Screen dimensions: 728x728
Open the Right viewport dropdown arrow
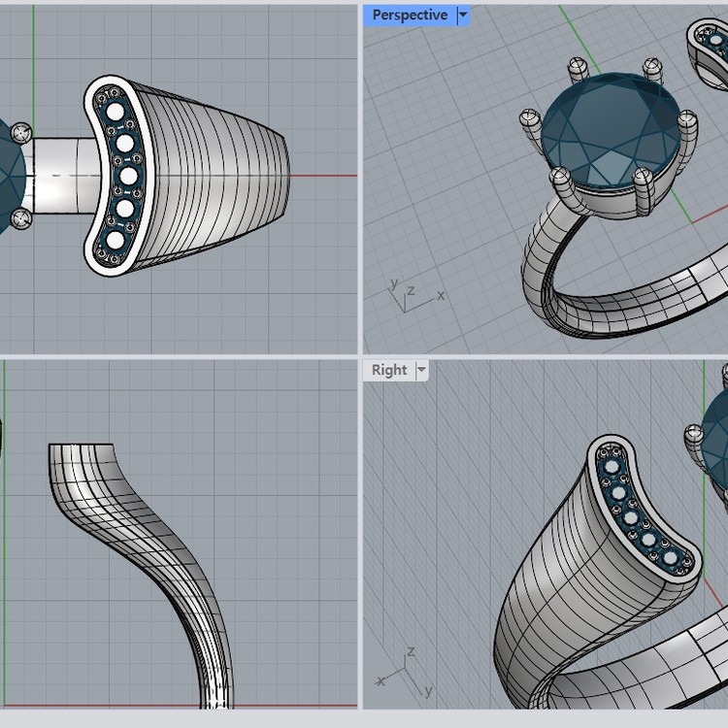[421, 370]
